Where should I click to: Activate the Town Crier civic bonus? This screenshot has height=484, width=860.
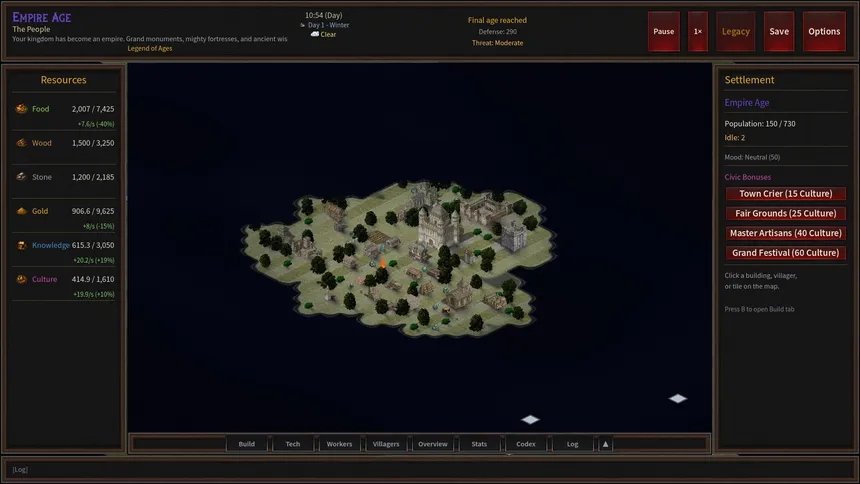pyautogui.click(x=785, y=194)
